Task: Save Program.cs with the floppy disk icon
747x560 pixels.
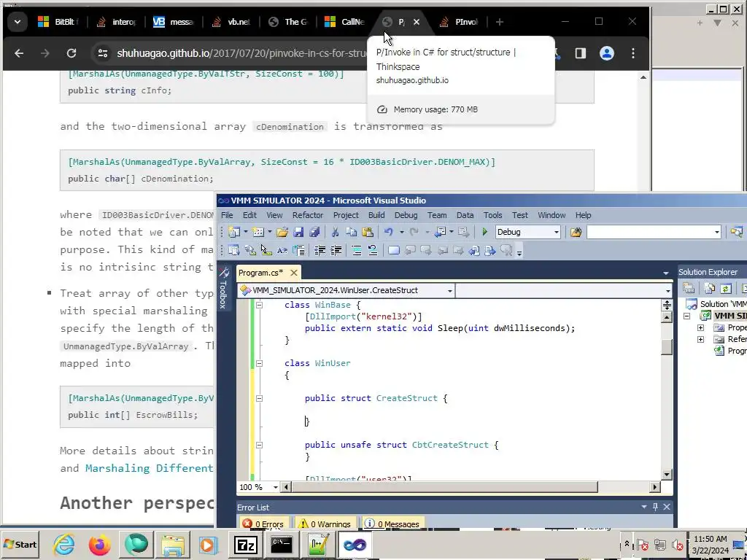Action: point(298,233)
